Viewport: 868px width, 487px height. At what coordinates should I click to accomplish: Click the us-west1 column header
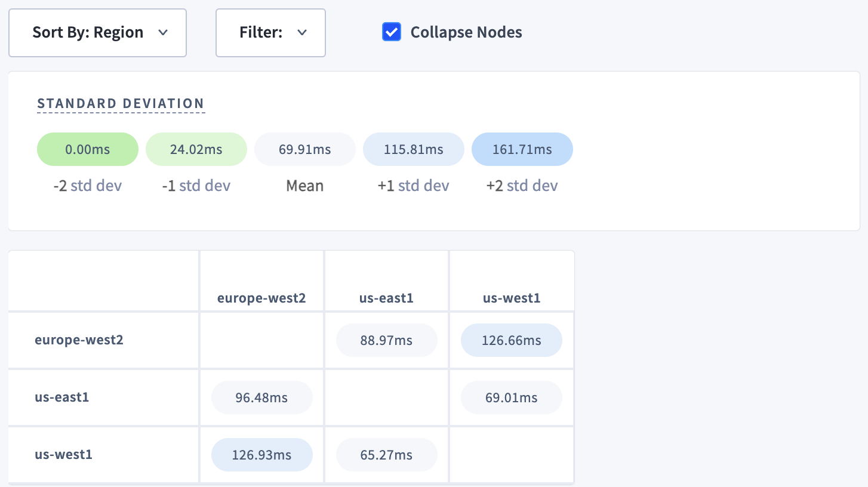click(x=511, y=298)
